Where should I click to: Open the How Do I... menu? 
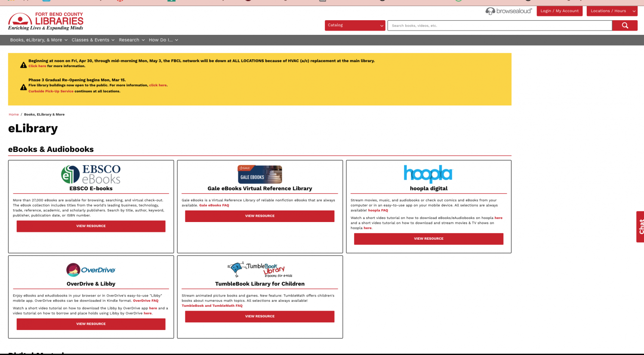163,40
